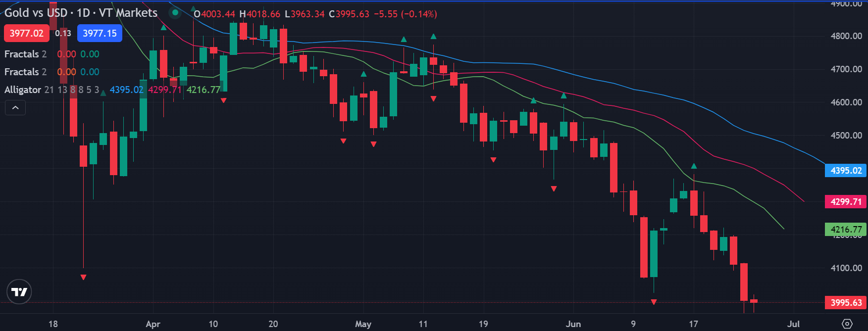
Task: Click the red 3977.02 sell button
Action: pos(27,33)
